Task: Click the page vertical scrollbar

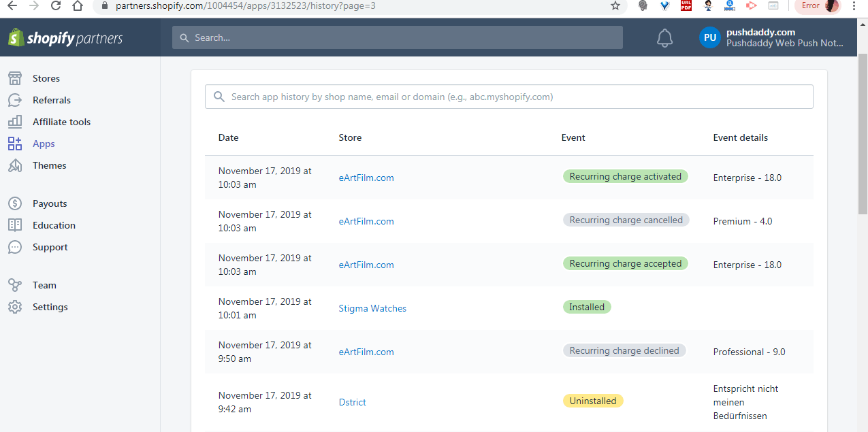Action: click(x=863, y=136)
